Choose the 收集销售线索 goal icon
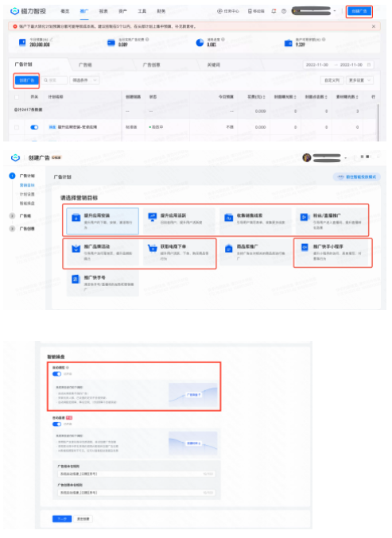The height and width of the screenshot is (538, 392). 228,217
